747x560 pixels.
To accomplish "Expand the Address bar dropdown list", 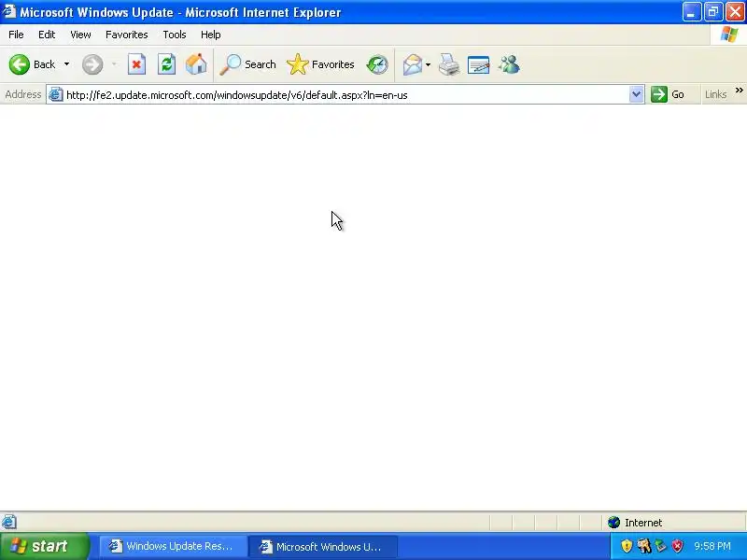I will (x=636, y=94).
